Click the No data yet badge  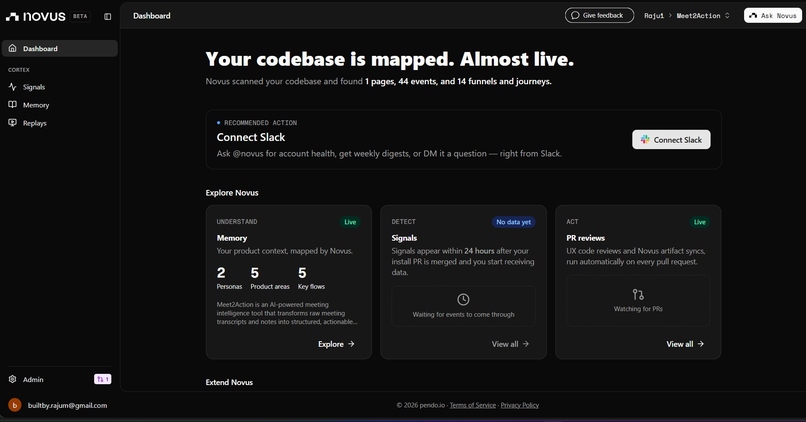[x=514, y=222]
